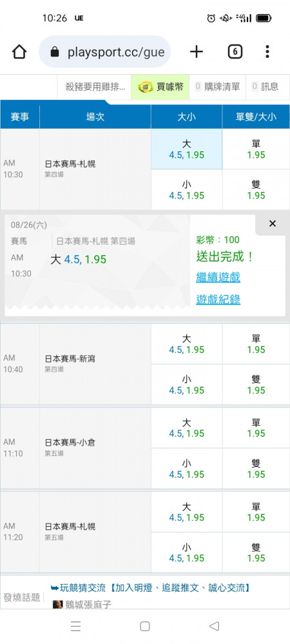The width and height of the screenshot is (290, 644).
Task: Select 大 4.5 for 札幌 第五場
Action: coord(186,512)
